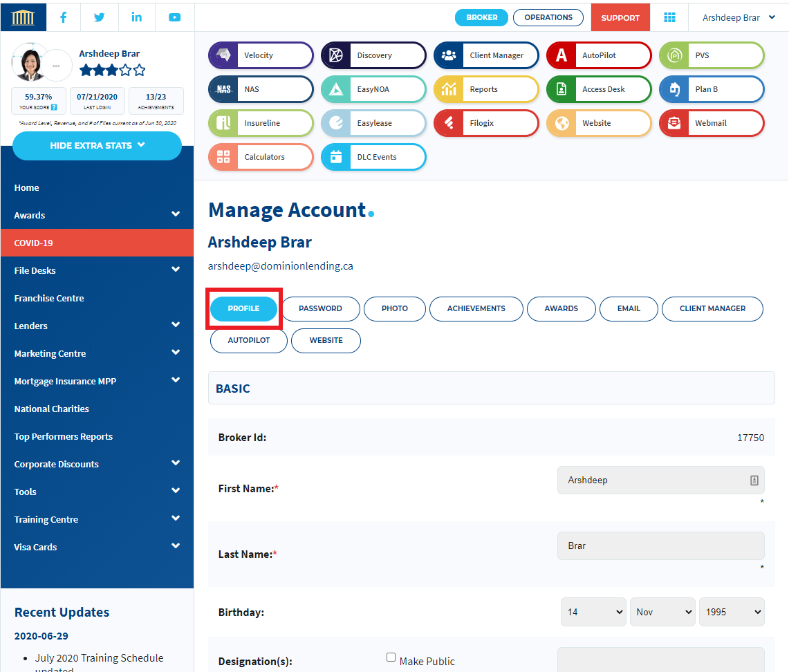Click the Hide Extra Stats button
This screenshot has width=789, height=672.
(97, 146)
